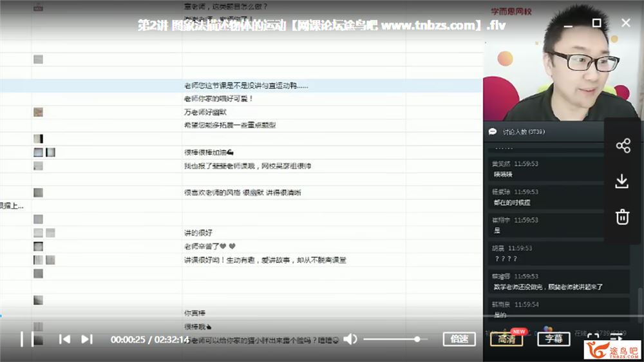The image size is (644, 362).
Task: Open the playlist panel icon
Action: (617, 339)
